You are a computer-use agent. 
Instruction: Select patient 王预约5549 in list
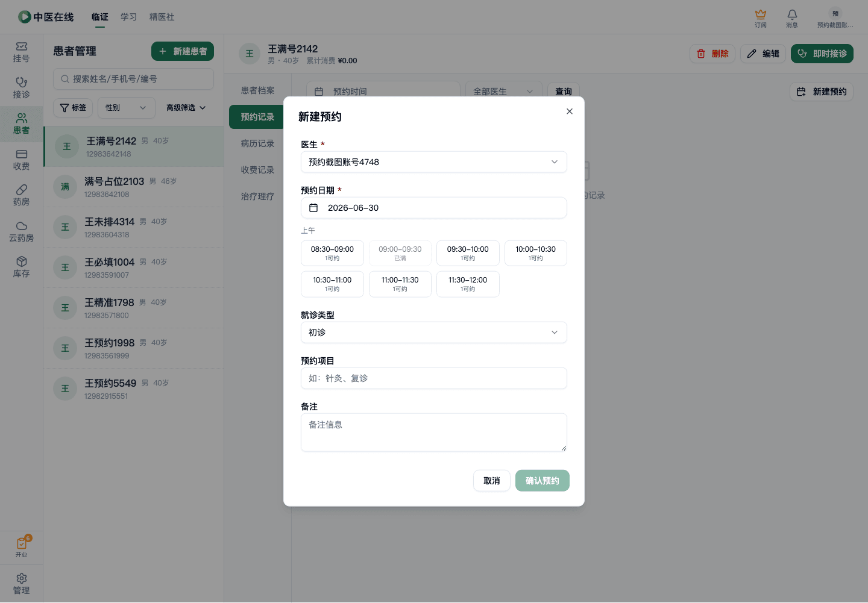coord(134,389)
